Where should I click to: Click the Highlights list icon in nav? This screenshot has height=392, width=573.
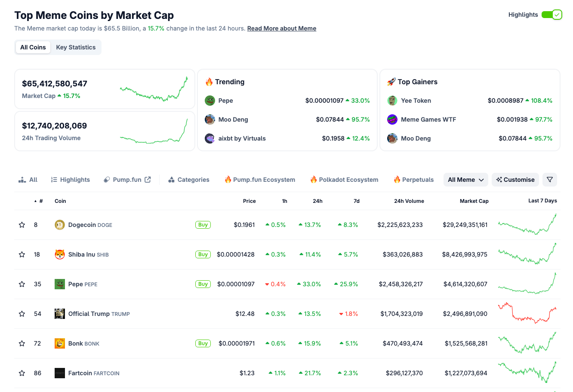(x=54, y=180)
